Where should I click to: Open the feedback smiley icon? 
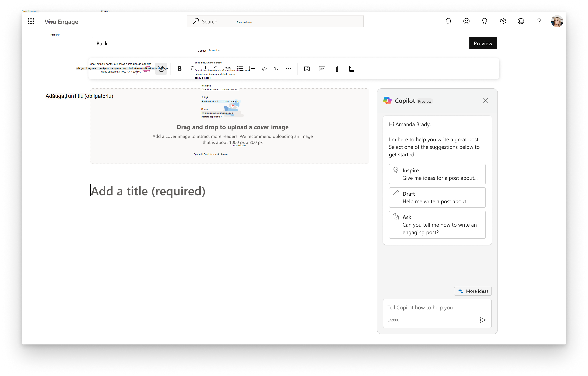[x=466, y=21]
